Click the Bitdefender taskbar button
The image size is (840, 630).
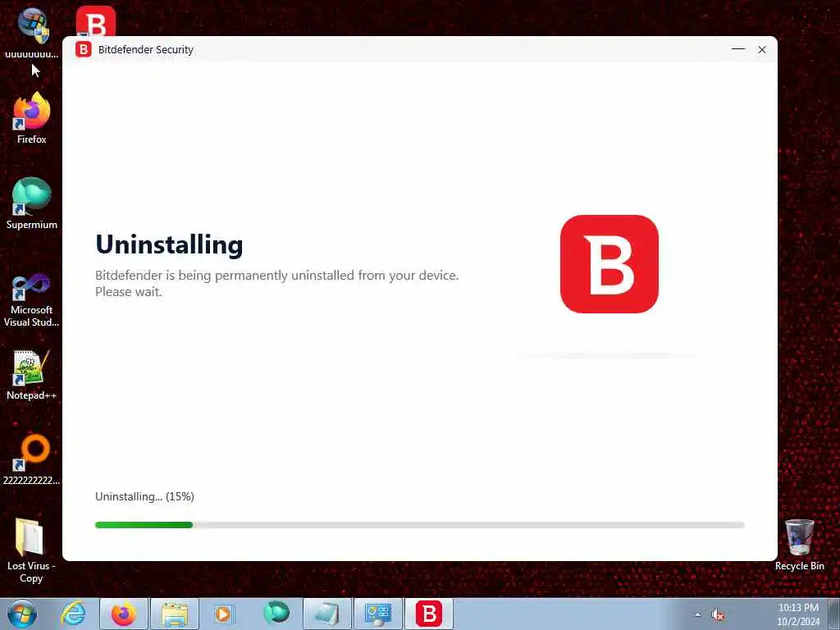(428, 614)
